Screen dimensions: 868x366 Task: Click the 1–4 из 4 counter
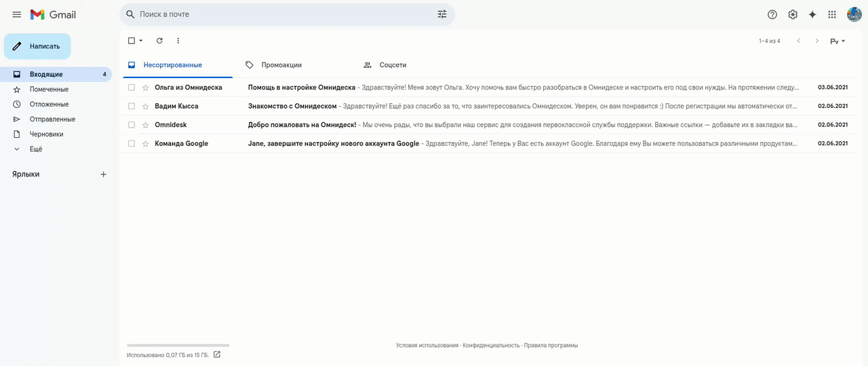pyautogui.click(x=770, y=41)
